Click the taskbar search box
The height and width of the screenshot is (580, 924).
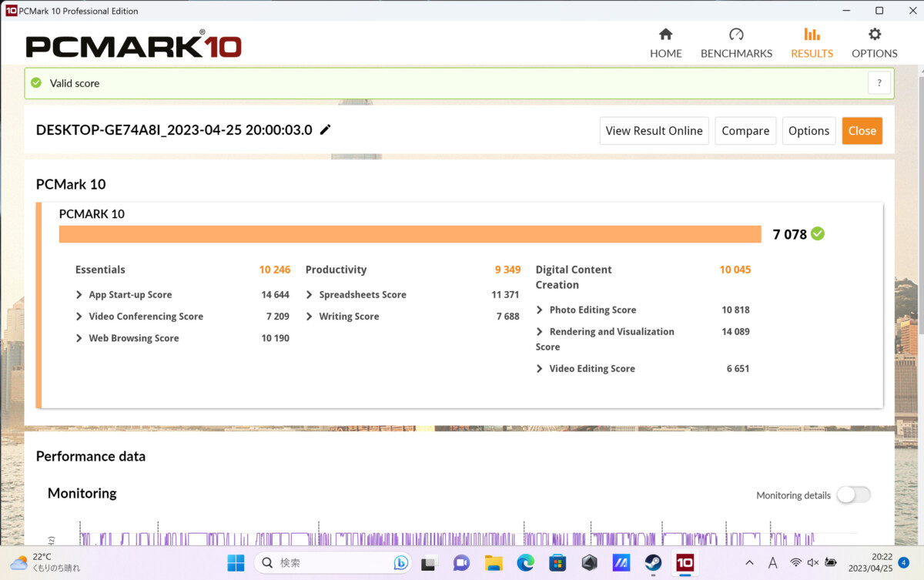(334, 563)
